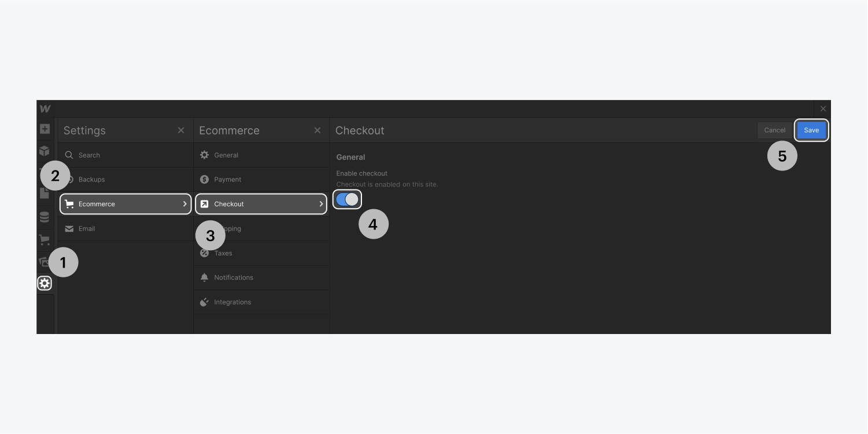This screenshot has width=868, height=434.
Task: Cancel the checkout changes
Action: 774,130
